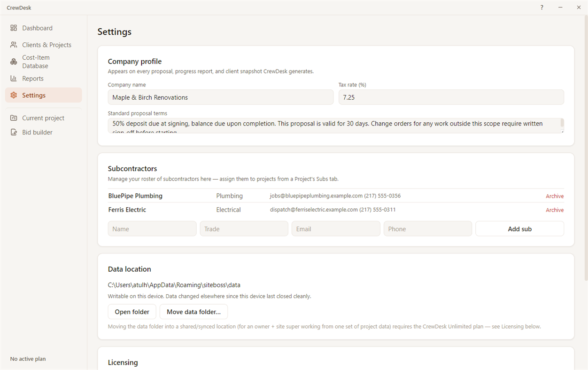Minimize the CrewDesk window
588x370 pixels.
click(x=560, y=8)
